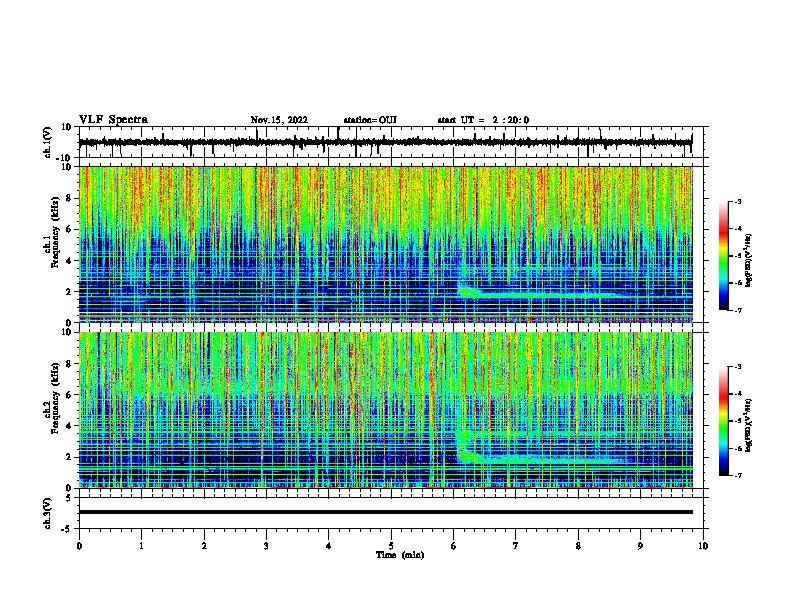Click the ch.2 color scale bar
Image resolution: width=792 pixels, height=612 pixels.
click(x=724, y=421)
